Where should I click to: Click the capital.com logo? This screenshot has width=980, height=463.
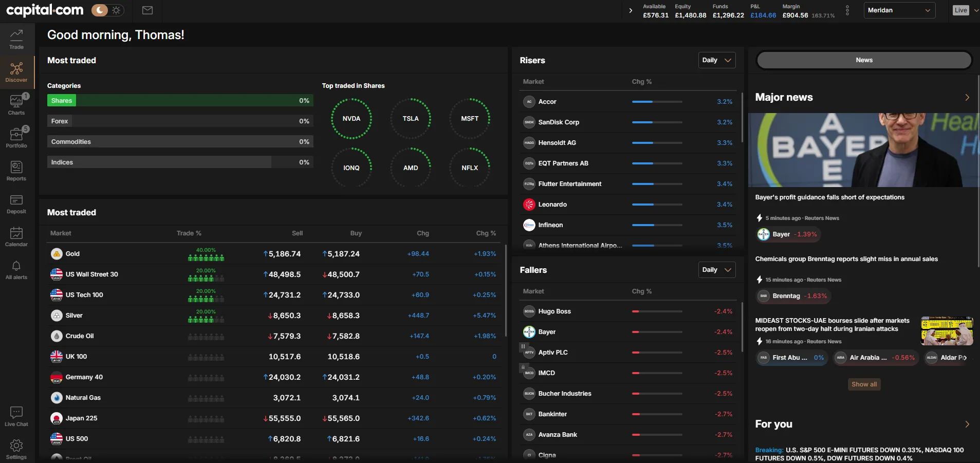coord(45,10)
